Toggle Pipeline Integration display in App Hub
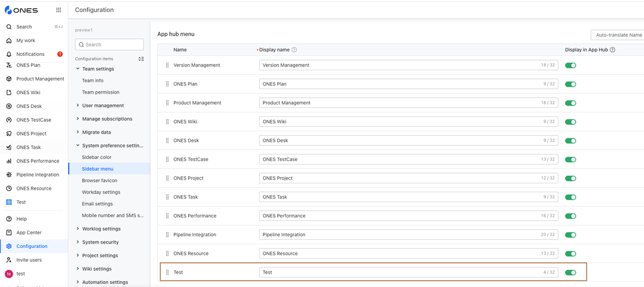 click(570, 234)
